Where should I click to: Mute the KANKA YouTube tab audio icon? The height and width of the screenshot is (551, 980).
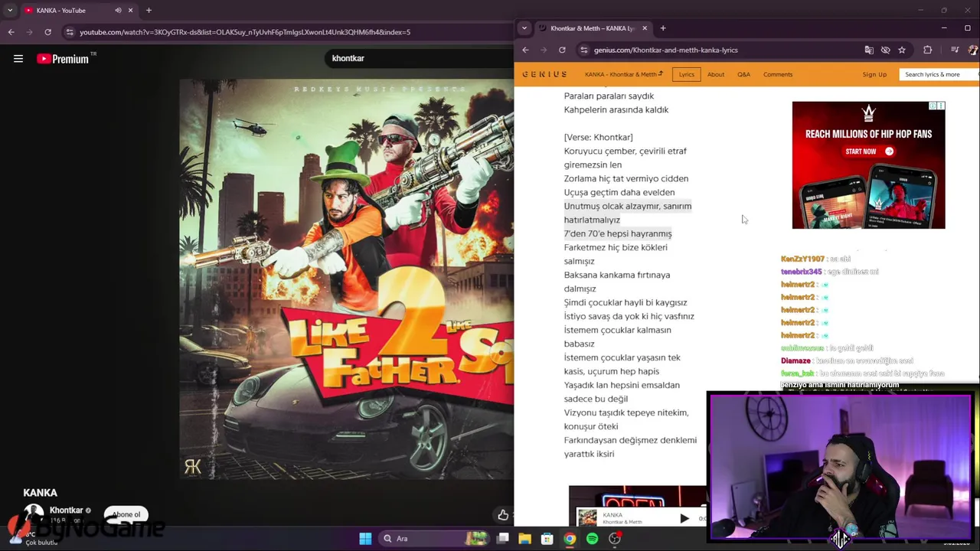(118, 10)
